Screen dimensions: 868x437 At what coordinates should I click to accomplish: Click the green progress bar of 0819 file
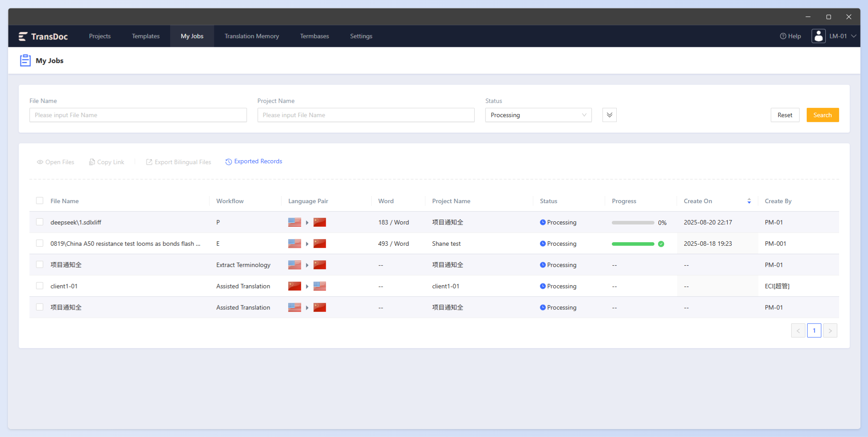pos(633,244)
